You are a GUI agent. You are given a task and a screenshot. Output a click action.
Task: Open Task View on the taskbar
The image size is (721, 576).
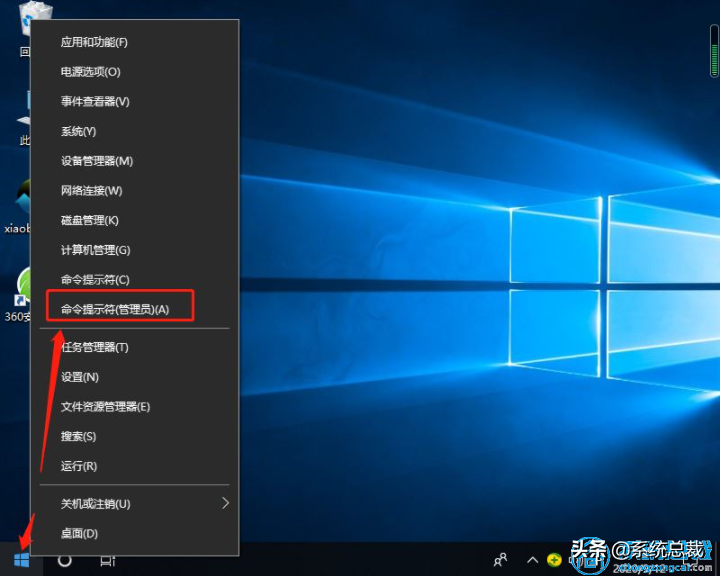(x=107, y=560)
